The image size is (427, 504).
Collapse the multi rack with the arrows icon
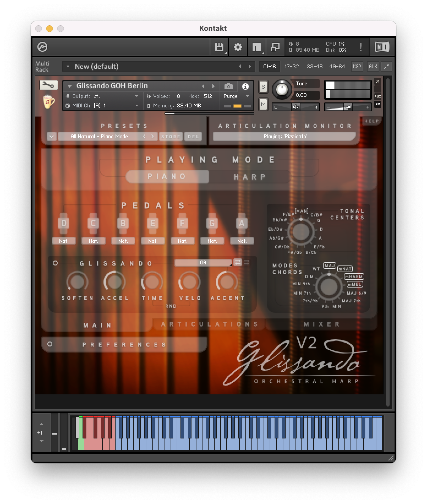point(387,66)
